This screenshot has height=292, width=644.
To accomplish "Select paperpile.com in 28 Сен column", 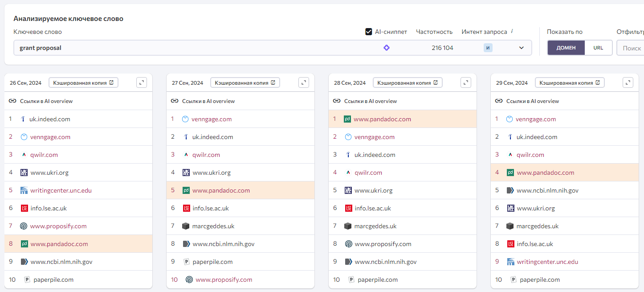I will pyautogui.click(x=378, y=280).
